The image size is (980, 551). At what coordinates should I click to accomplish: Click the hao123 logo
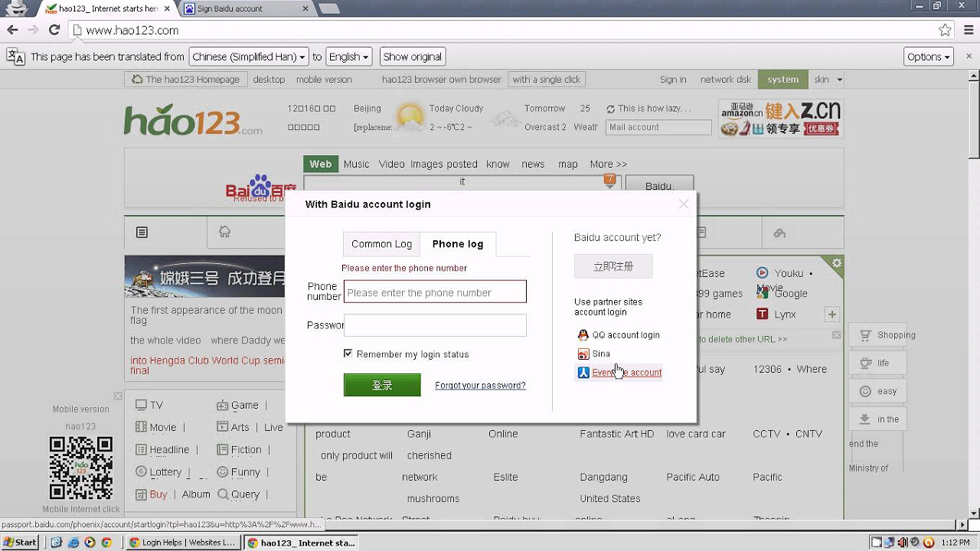pos(193,120)
